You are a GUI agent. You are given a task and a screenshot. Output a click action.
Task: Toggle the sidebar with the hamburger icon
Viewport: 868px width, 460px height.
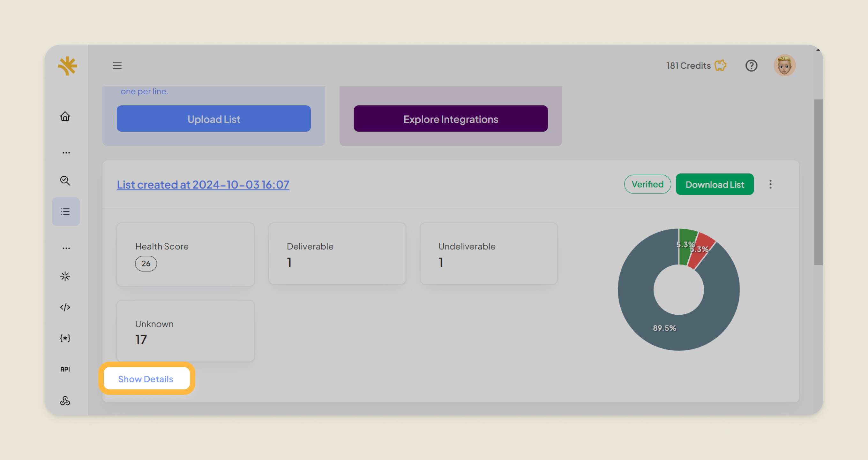click(x=117, y=65)
